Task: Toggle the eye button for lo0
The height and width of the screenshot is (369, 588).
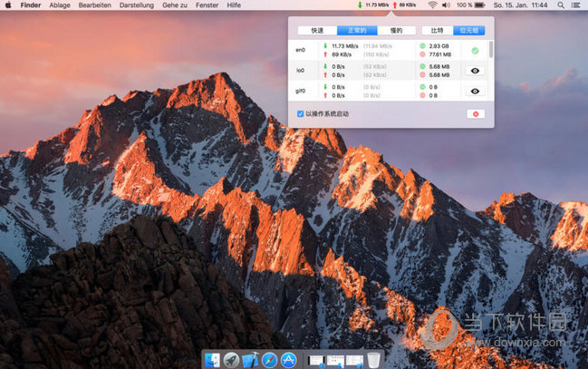Action: tap(475, 70)
